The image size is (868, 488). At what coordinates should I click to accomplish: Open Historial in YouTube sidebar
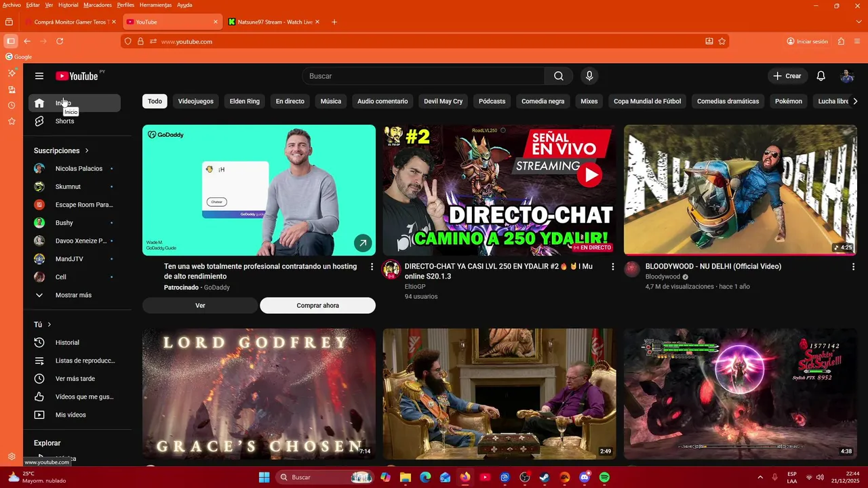click(75, 343)
